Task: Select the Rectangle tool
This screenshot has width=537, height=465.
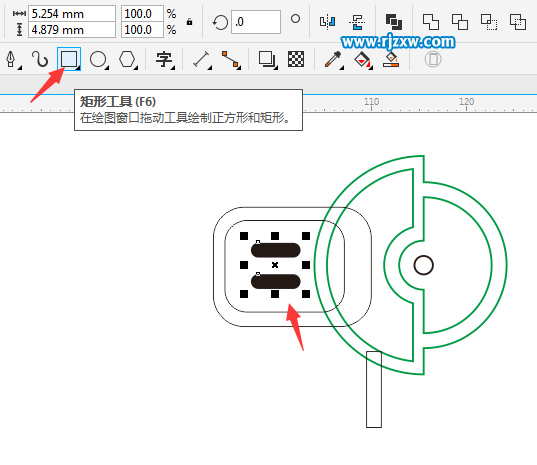Action: tap(69, 59)
